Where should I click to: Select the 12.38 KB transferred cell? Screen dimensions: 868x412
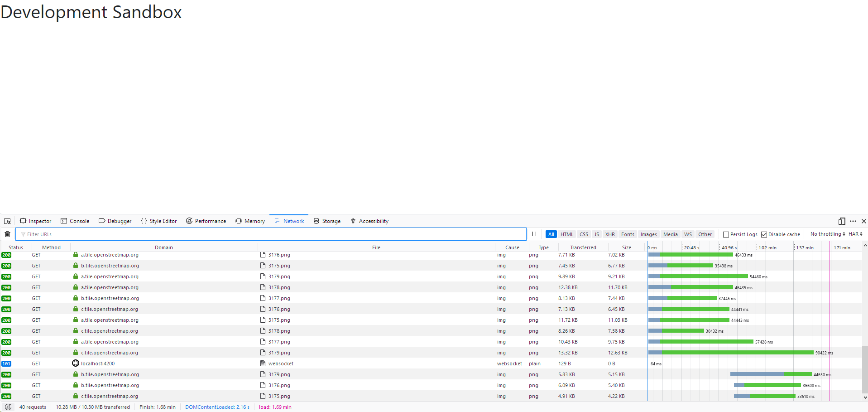pyautogui.click(x=568, y=287)
